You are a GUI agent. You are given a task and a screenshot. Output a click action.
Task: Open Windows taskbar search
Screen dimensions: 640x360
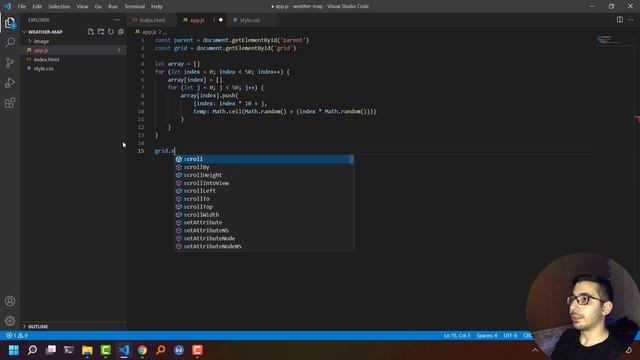tap(32, 350)
